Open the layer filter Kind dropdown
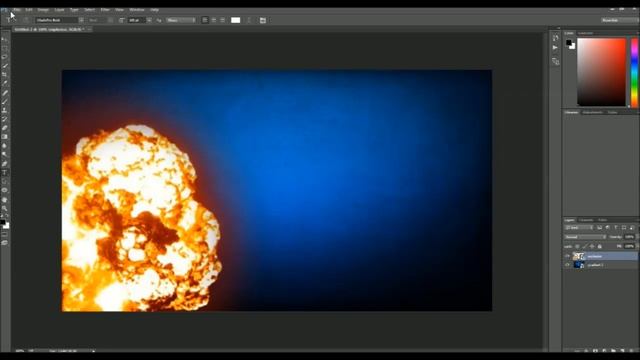This screenshot has height=360, width=640. 579,228
